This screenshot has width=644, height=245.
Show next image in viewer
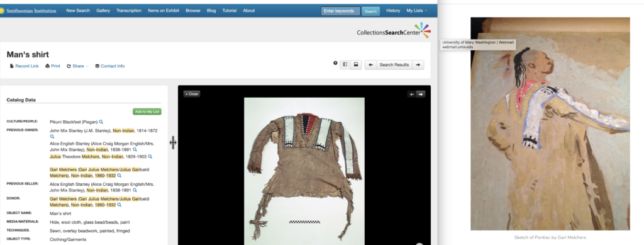(x=421, y=94)
